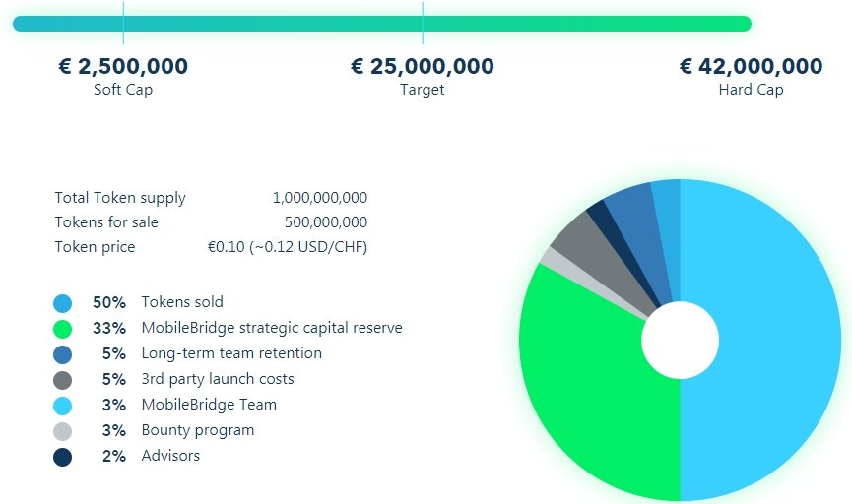Image resolution: width=852 pixels, height=504 pixels.
Task: Select the dark gray pie chart slice
Action: 577,242
